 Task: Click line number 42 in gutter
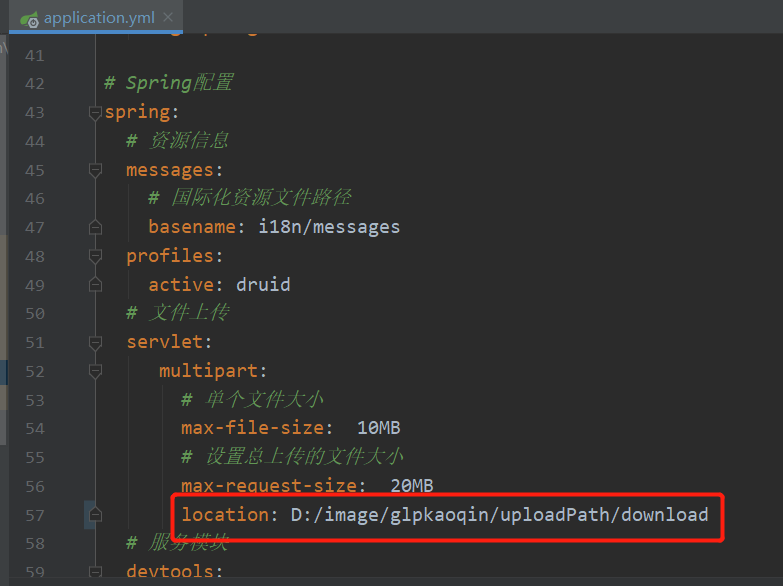(35, 83)
